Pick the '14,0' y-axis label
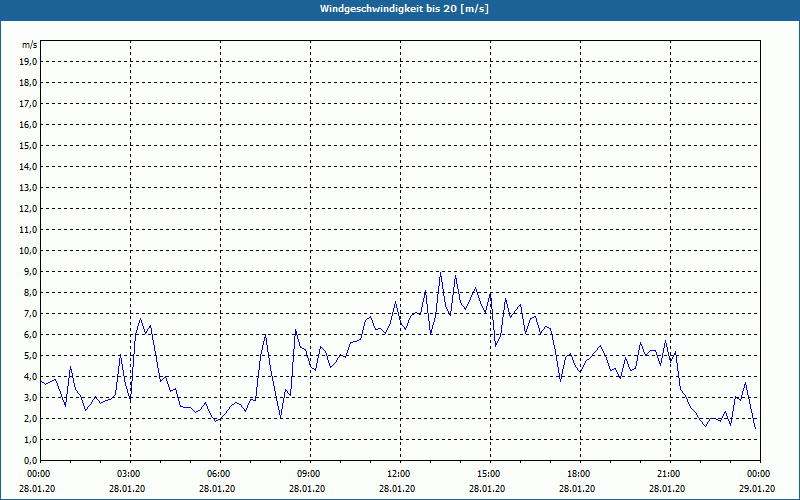 point(29,166)
